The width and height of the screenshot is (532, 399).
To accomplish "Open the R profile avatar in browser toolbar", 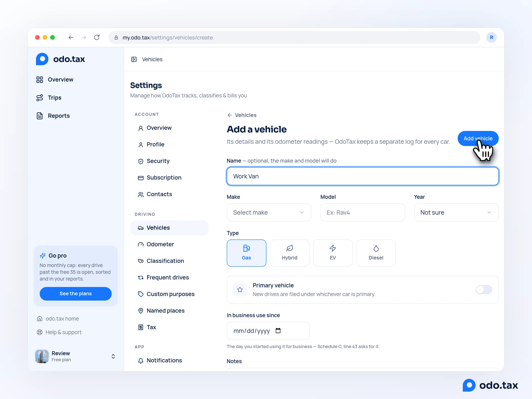I will pyautogui.click(x=491, y=37).
